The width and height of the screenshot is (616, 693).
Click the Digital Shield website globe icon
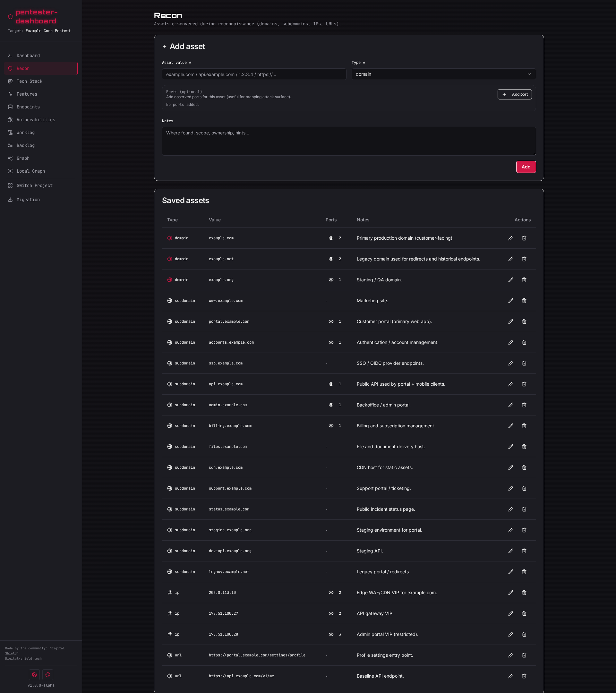pyautogui.click(x=34, y=675)
